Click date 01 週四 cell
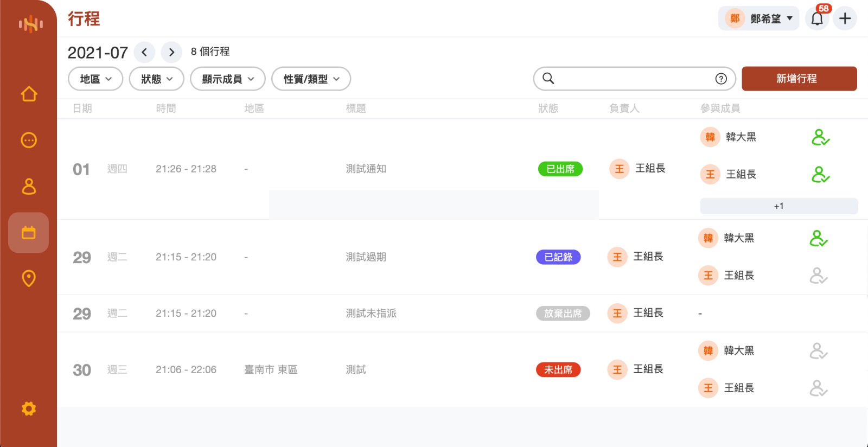 pyautogui.click(x=100, y=169)
